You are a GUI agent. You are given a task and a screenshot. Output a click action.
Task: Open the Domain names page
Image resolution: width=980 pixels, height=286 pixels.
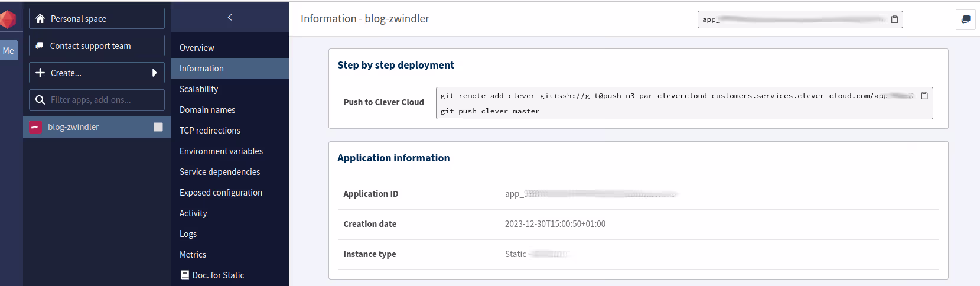coord(207,110)
